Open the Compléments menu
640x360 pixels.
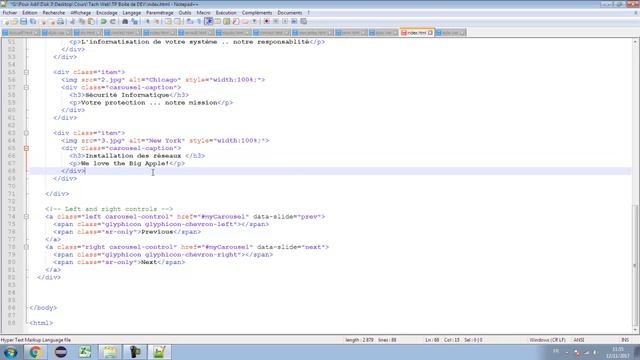click(257, 13)
